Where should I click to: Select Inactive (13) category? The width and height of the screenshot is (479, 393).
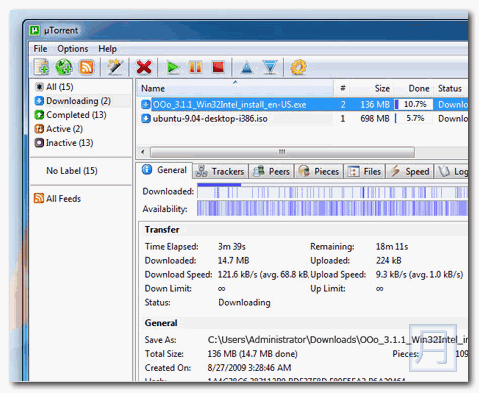(64, 143)
